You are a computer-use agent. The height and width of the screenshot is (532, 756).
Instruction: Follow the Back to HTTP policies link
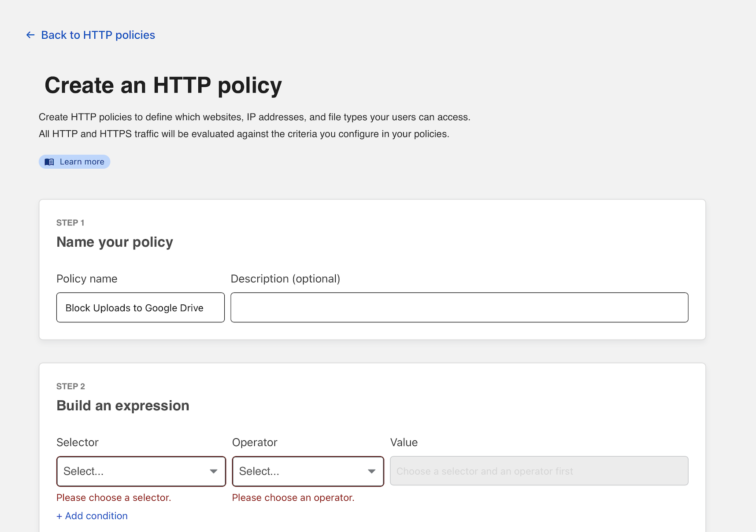[98, 35]
